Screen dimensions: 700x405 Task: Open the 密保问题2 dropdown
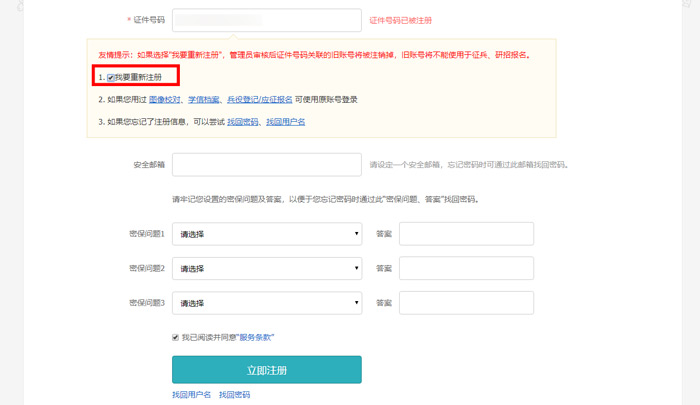(x=267, y=268)
